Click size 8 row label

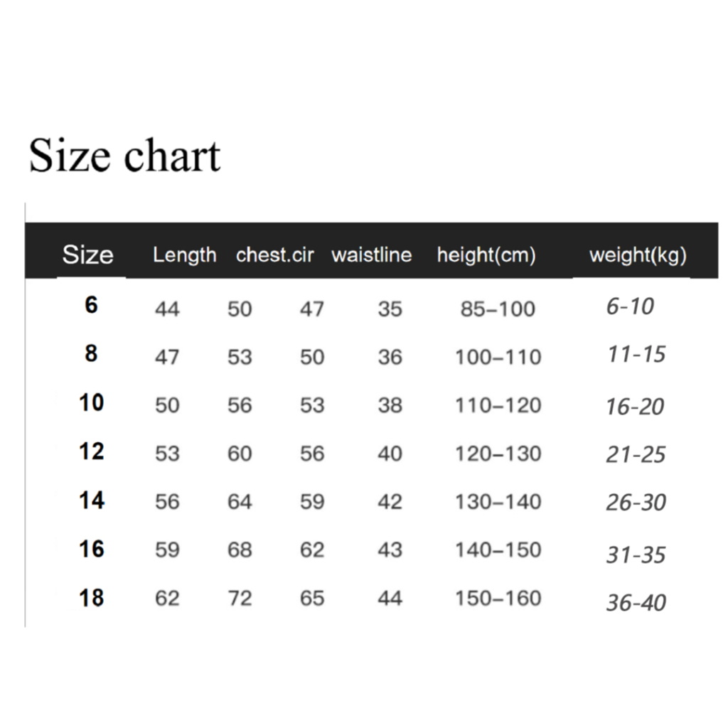[91, 353]
